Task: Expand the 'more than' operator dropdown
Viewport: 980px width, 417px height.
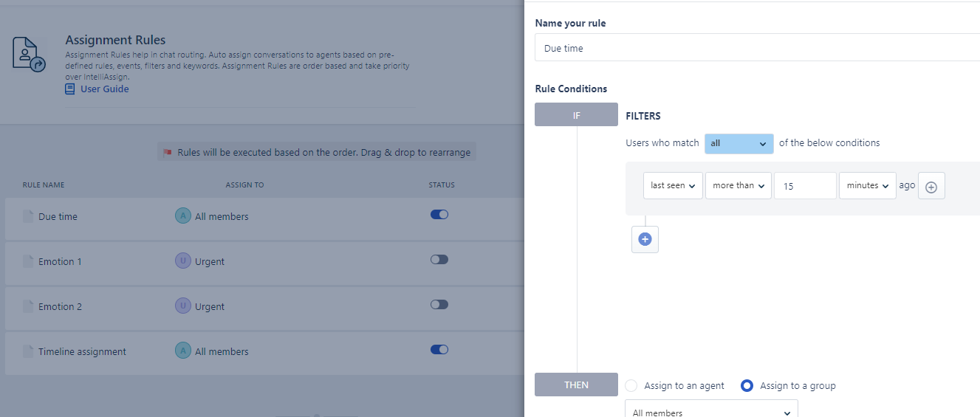Action: pyautogui.click(x=738, y=186)
